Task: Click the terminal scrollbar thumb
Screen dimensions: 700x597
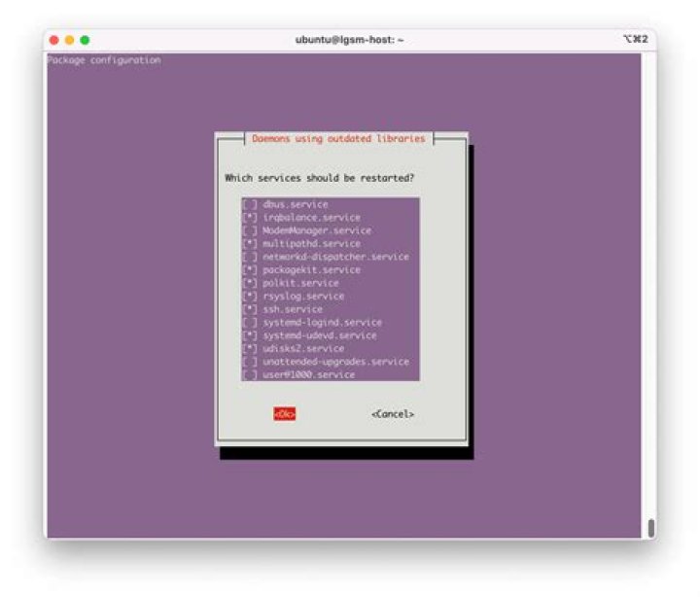Action: (x=651, y=528)
